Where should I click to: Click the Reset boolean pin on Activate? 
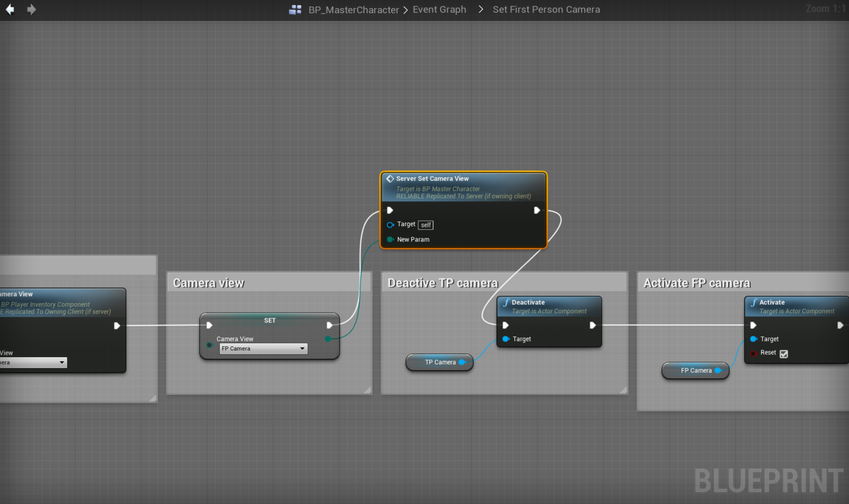click(753, 353)
